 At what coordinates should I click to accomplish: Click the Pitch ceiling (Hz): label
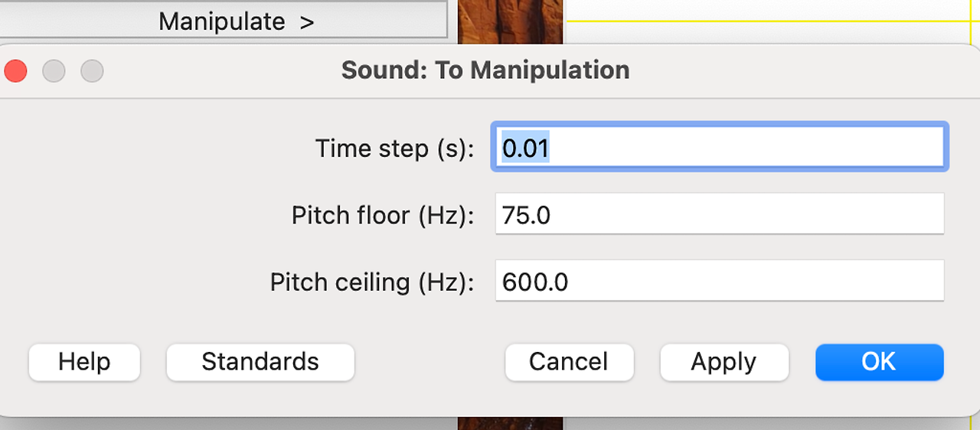pyautogui.click(x=372, y=282)
